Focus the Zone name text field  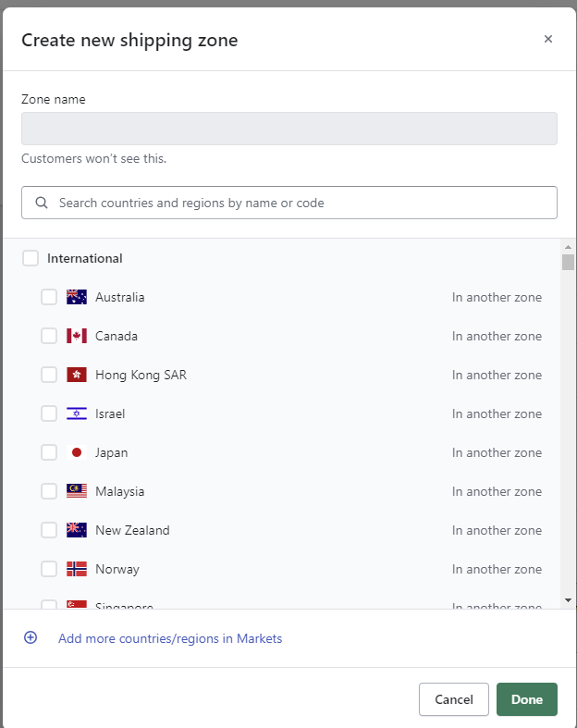tap(288, 129)
